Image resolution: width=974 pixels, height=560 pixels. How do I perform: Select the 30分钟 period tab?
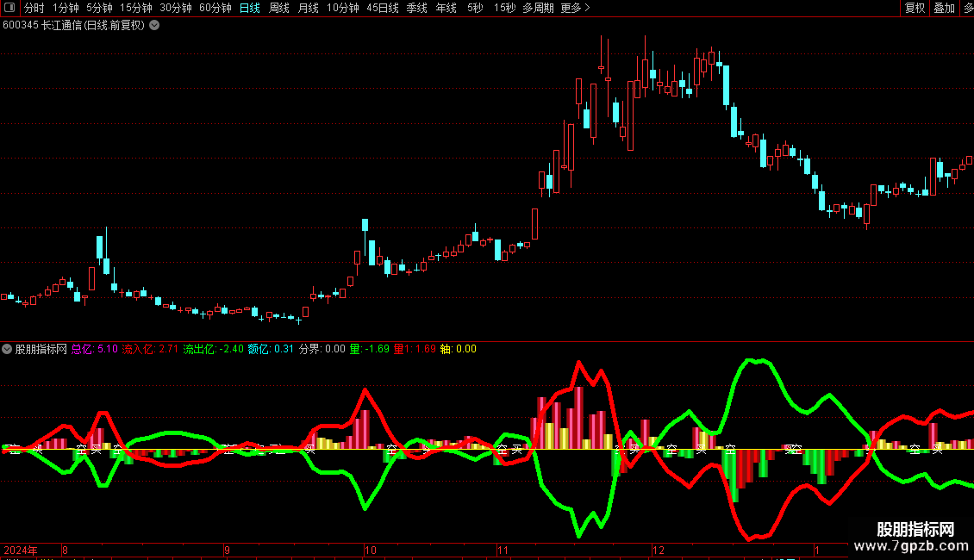click(x=176, y=8)
